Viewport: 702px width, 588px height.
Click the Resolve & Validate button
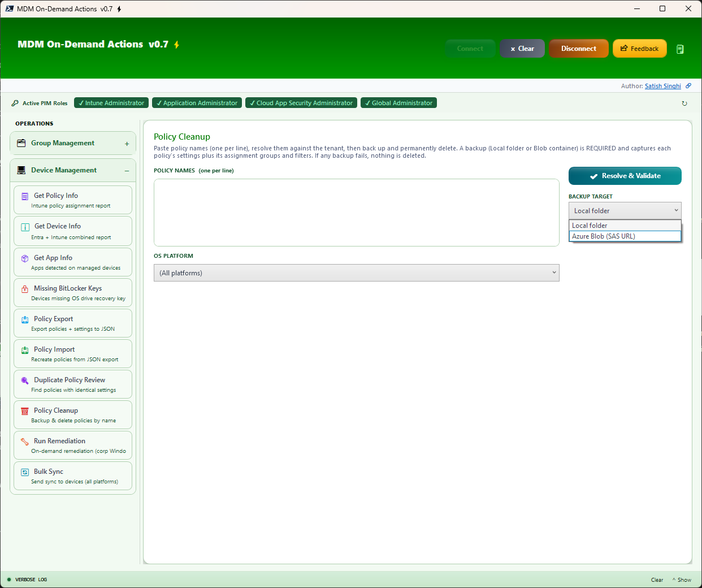pos(625,176)
